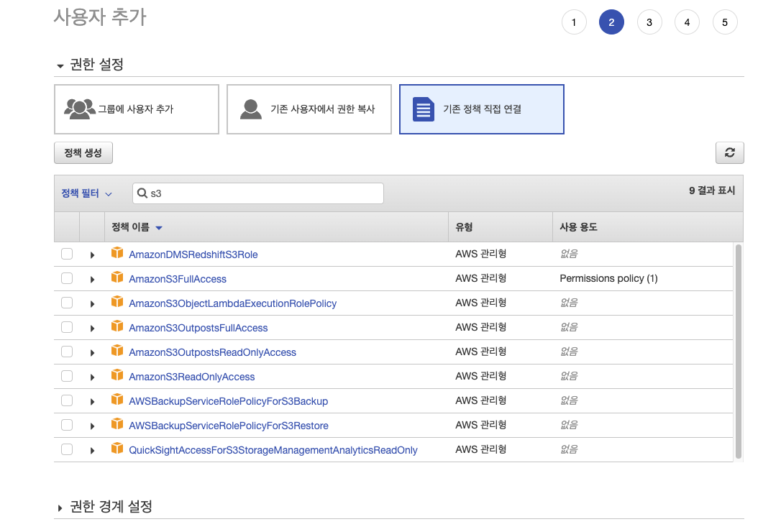Click orange box icon of QuickSightAccessForS3StorageManagementAnalyticsReadOnly
Image resolution: width=781 pixels, height=532 pixels.
coord(117,449)
